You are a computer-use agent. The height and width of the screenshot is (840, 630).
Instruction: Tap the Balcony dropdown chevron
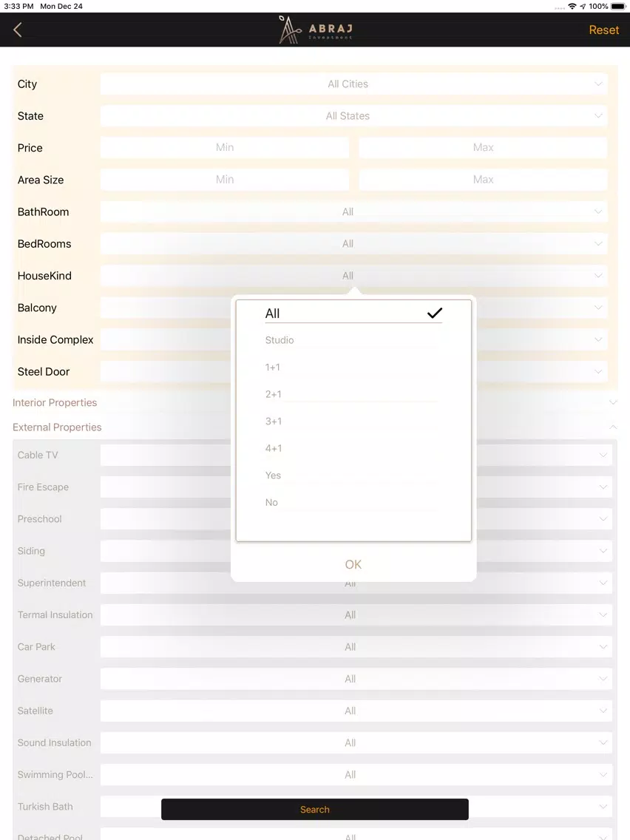pyautogui.click(x=598, y=308)
